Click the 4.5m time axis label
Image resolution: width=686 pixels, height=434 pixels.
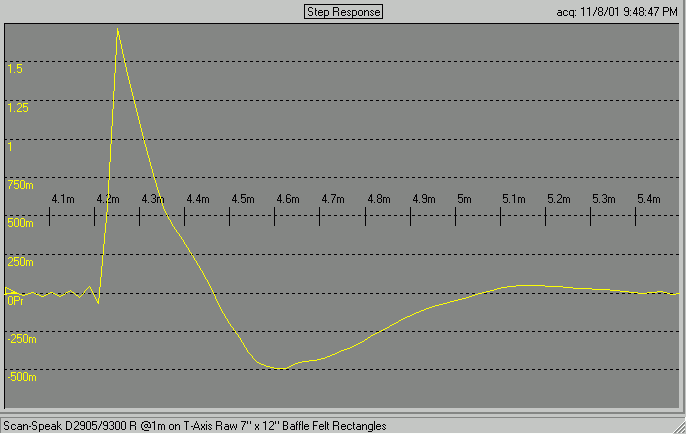(243, 200)
